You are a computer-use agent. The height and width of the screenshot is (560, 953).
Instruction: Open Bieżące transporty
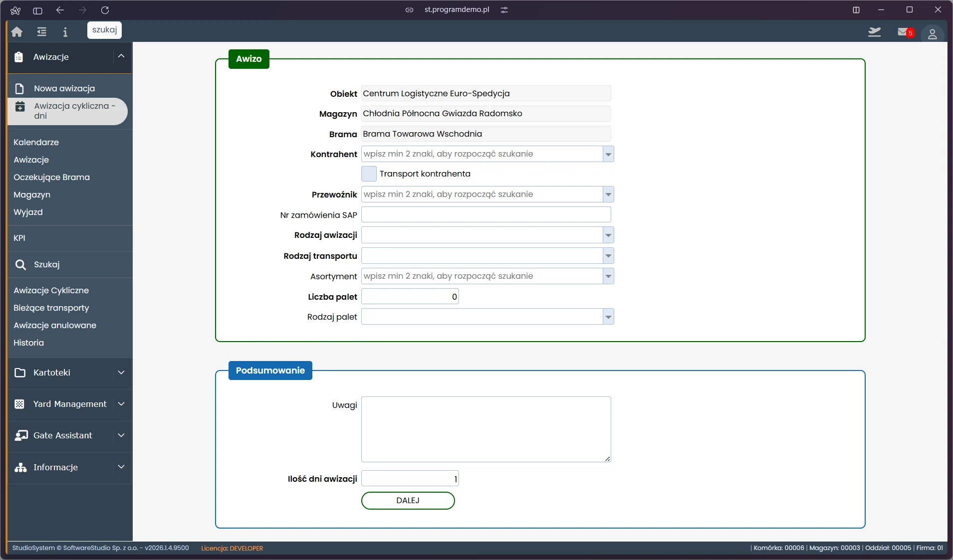51,308
